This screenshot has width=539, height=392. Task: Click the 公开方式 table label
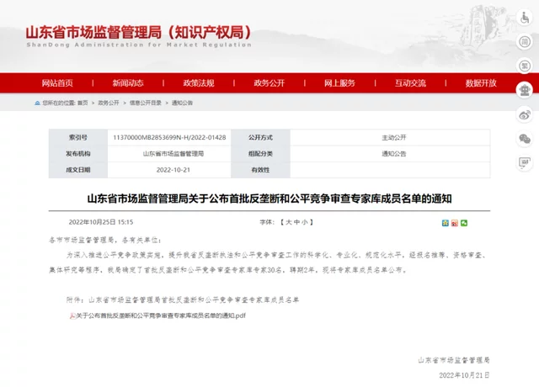(x=260, y=138)
